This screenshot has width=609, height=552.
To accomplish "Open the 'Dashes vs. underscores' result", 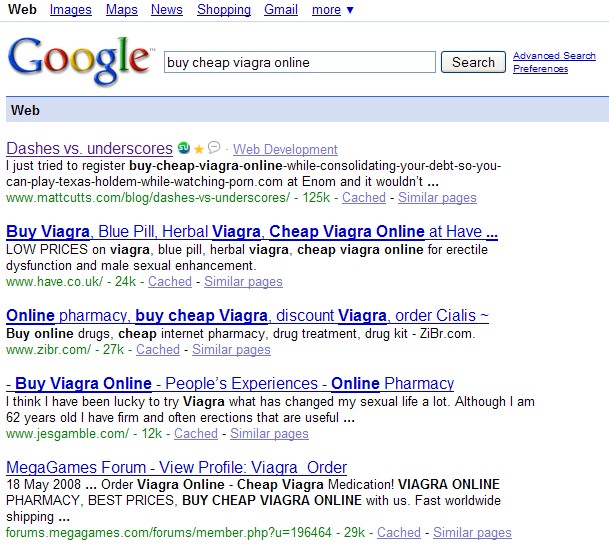I will [x=89, y=148].
